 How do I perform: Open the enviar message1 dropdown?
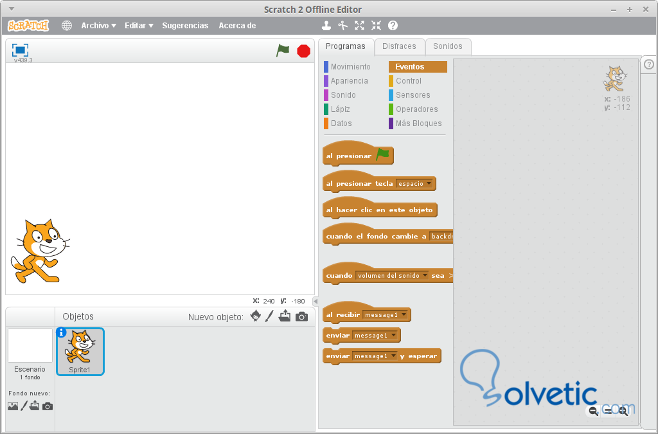coord(375,335)
